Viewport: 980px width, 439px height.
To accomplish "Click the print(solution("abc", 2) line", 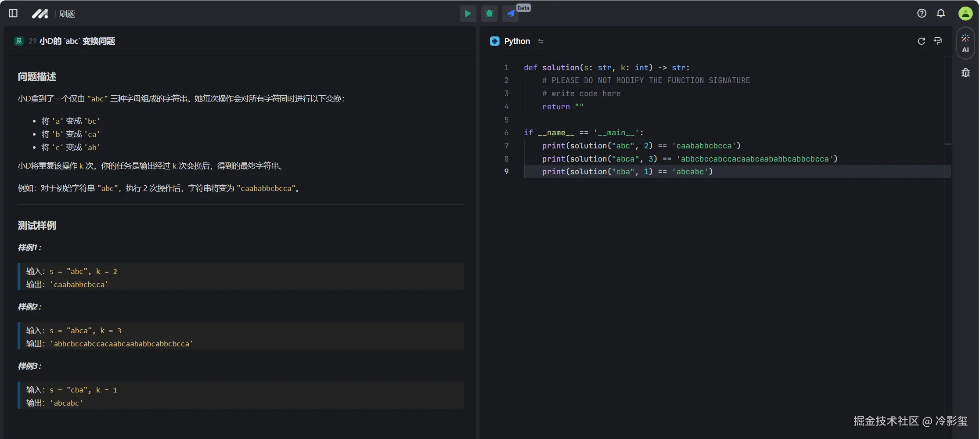I will [x=641, y=146].
